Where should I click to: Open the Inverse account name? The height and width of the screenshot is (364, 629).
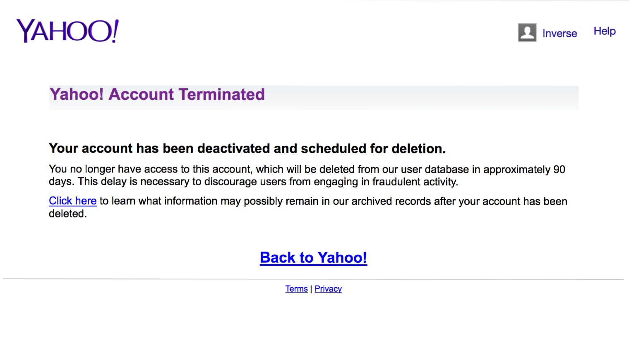559,34
